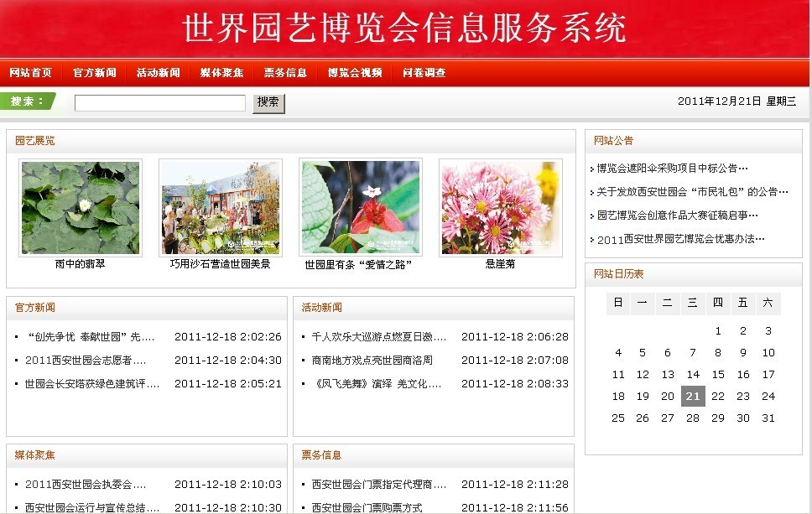812x514 pixels.
Task: Open the 西安世园会门票指定代理商 ticket link
Action: click(x=378, y=485)
